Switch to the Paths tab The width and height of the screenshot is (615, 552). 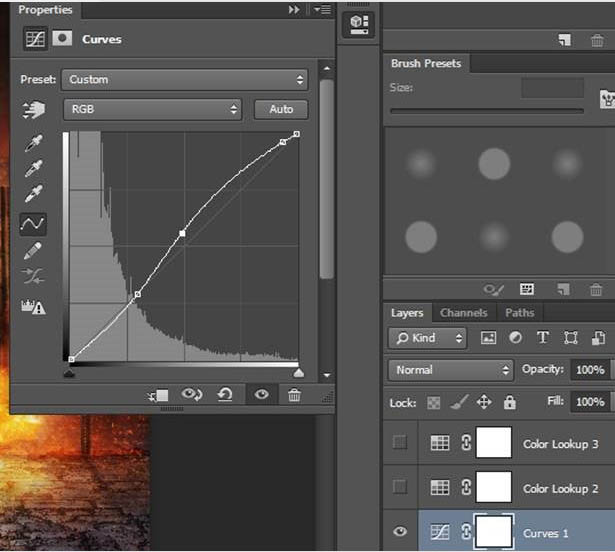pos(519,313)
